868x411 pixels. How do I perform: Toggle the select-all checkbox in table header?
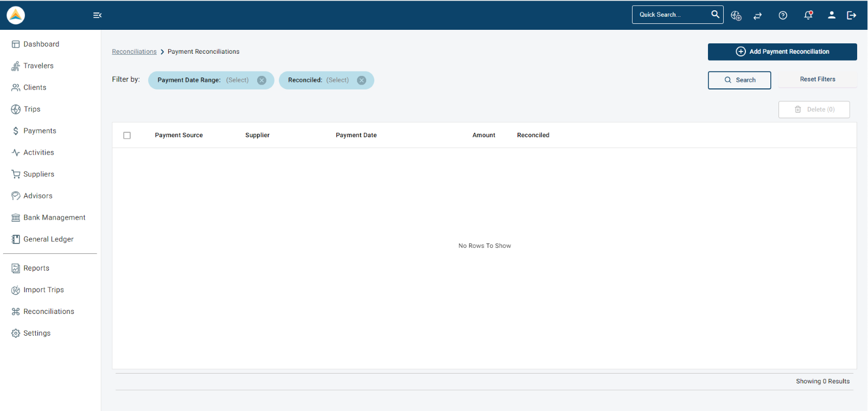pyautogui.click(x=127, y=136)
